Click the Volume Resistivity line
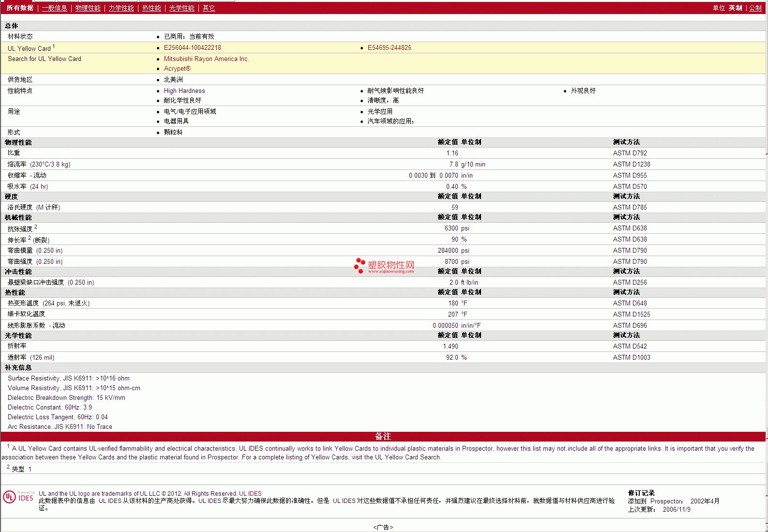This screenshot has height=532, width=768. [74, 388]
